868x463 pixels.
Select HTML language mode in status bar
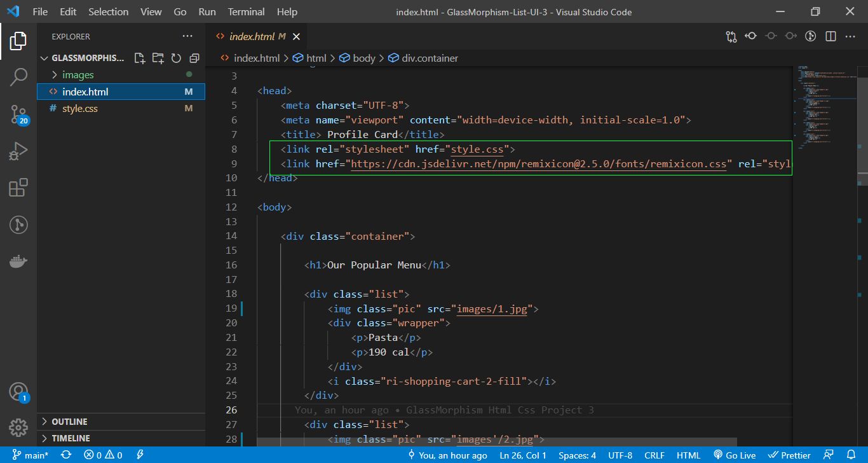tap(688, 455)
